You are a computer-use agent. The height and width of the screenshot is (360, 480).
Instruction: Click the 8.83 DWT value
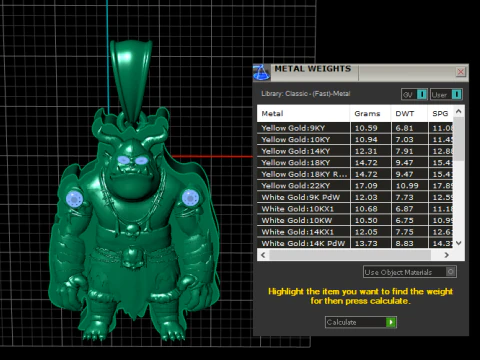[404, 243]
